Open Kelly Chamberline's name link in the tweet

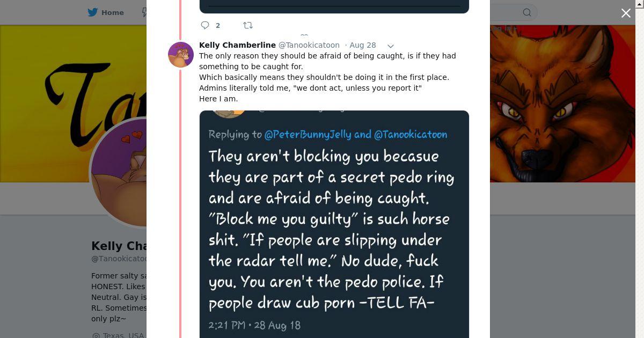(237, 45)
